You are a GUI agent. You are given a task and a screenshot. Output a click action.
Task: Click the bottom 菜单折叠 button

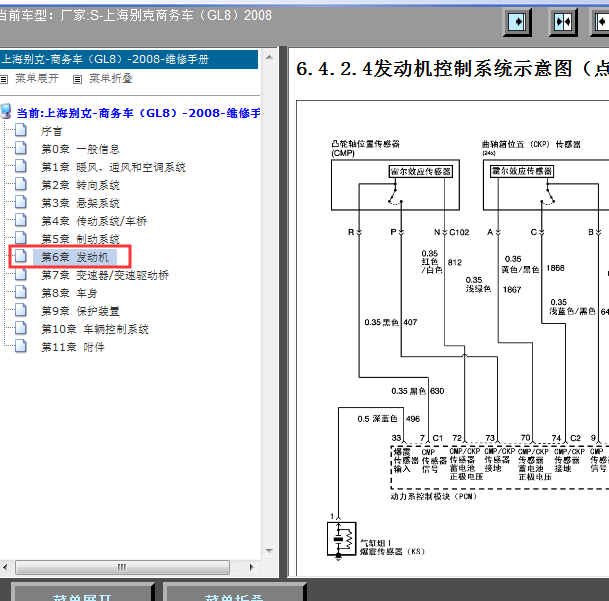(x=234, y=592)
